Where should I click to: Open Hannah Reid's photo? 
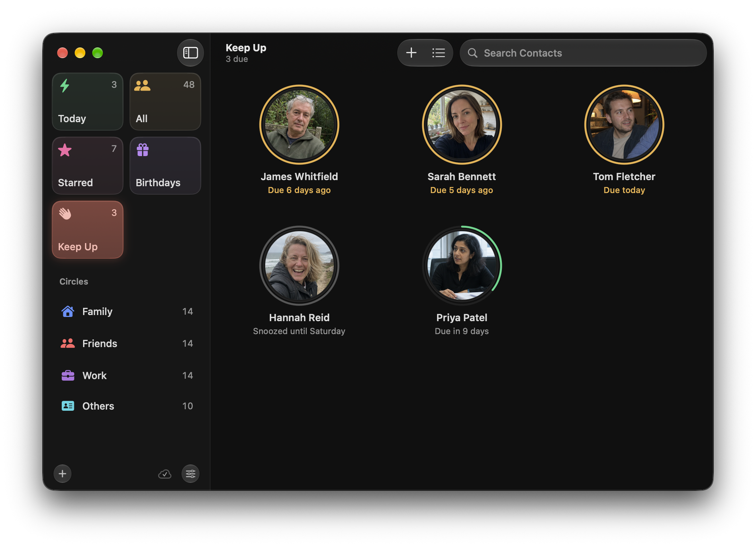coord(299,266)
